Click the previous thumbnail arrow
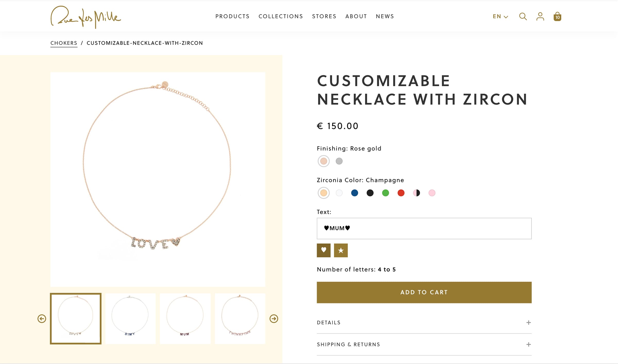 point(42,318)
